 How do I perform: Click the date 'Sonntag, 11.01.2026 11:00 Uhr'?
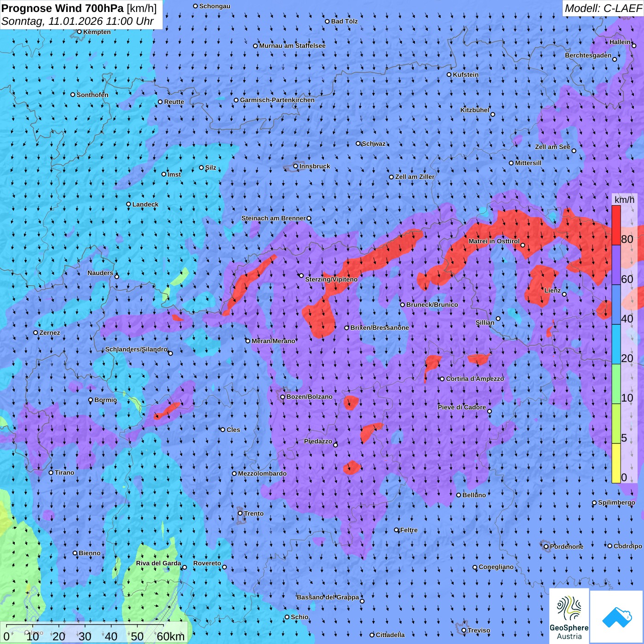77,21
